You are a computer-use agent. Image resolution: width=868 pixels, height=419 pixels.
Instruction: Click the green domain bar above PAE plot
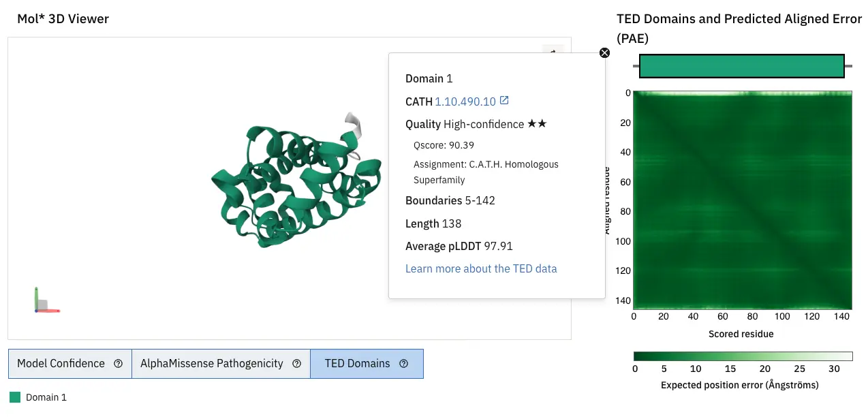(741, 66)
